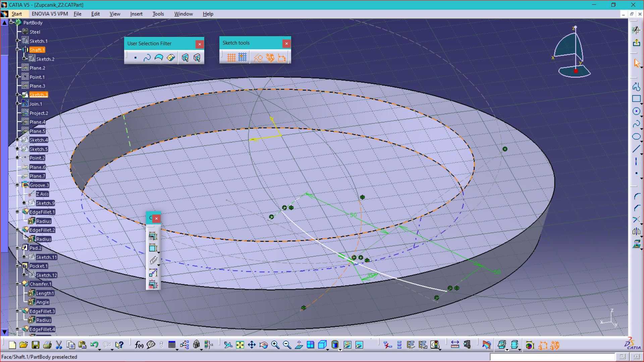Image resolution: width=644 pixels, height=362 pixels.
Task: Select the Project 3D Elements tool
Action: (x=636, y=244)
